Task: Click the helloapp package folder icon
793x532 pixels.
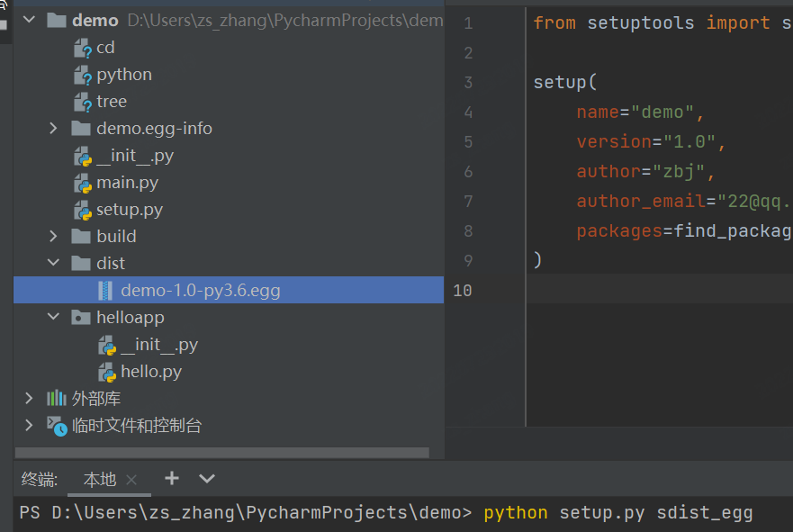Action: (x=81, y=318)
